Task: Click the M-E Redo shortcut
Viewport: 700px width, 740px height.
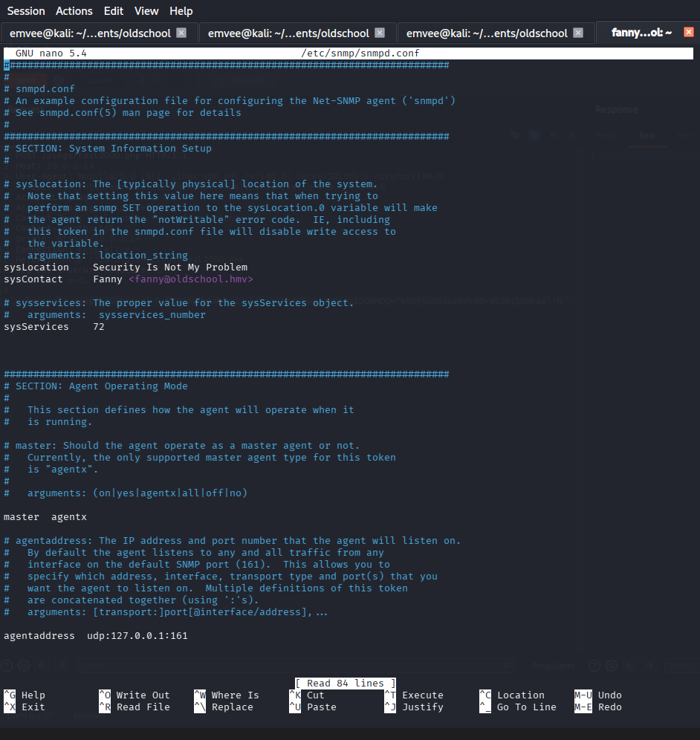Action: 598,707
